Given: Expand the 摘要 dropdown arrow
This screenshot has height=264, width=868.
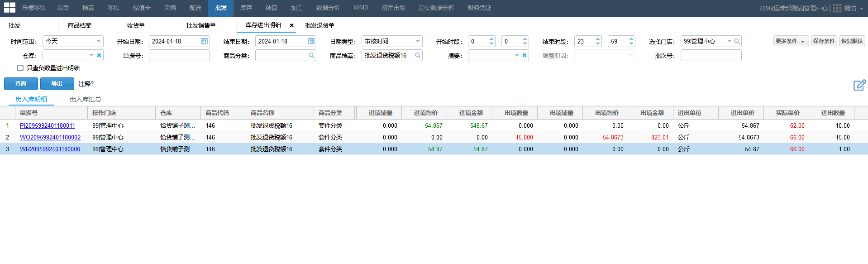Looking at the screenshot, I should tap(517, 55).
